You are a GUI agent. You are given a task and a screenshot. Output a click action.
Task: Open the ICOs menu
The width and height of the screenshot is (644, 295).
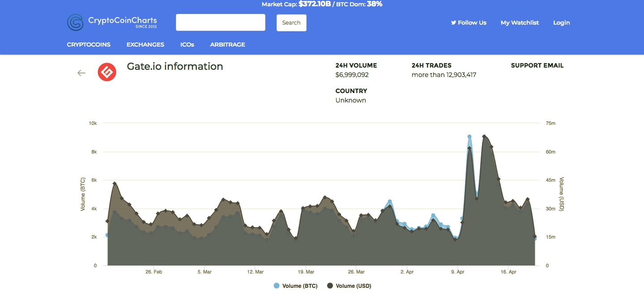click(x=187, y=44)
